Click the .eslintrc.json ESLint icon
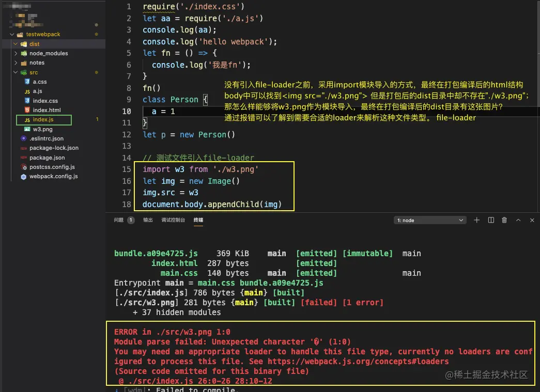Viewport: 540px width, 392px height. 23,138
